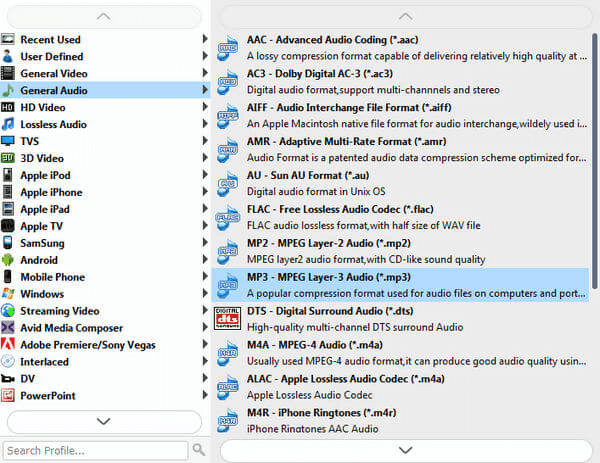Click the FLAC format icon
The width and height of the screenshot is (600, 463).
point(228,216)
